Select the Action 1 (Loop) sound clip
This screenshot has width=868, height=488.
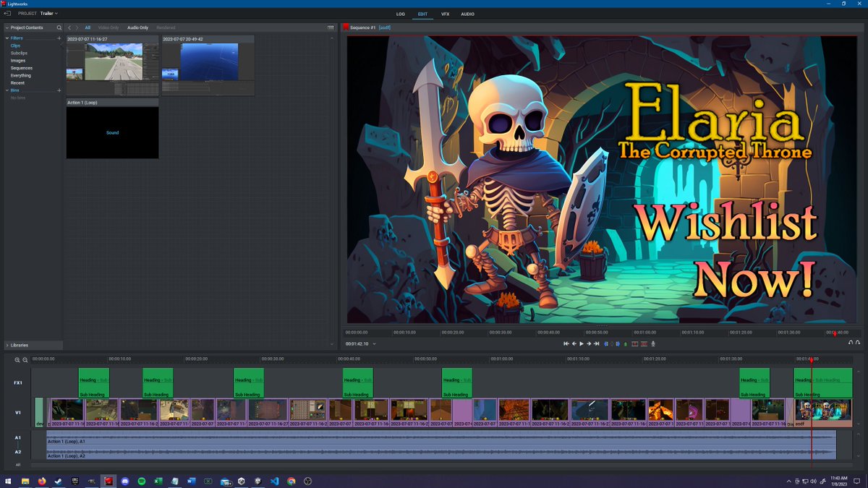click(x=112, y=129)
